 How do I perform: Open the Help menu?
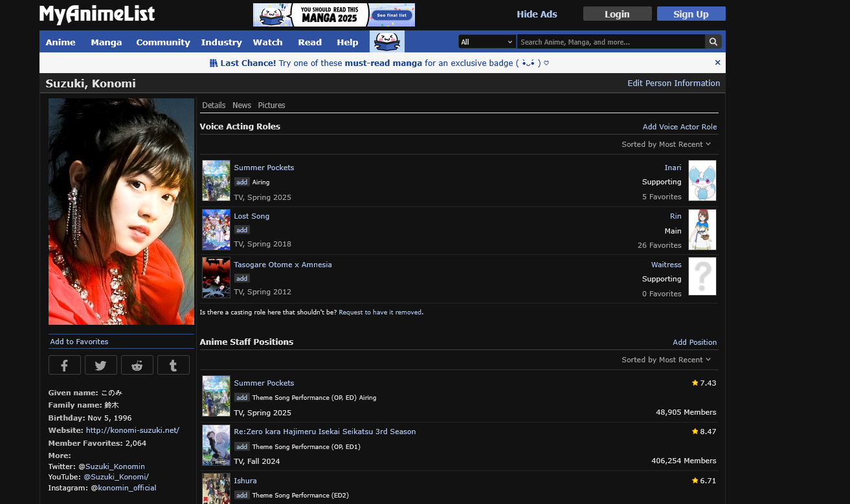tap(348, 42)
